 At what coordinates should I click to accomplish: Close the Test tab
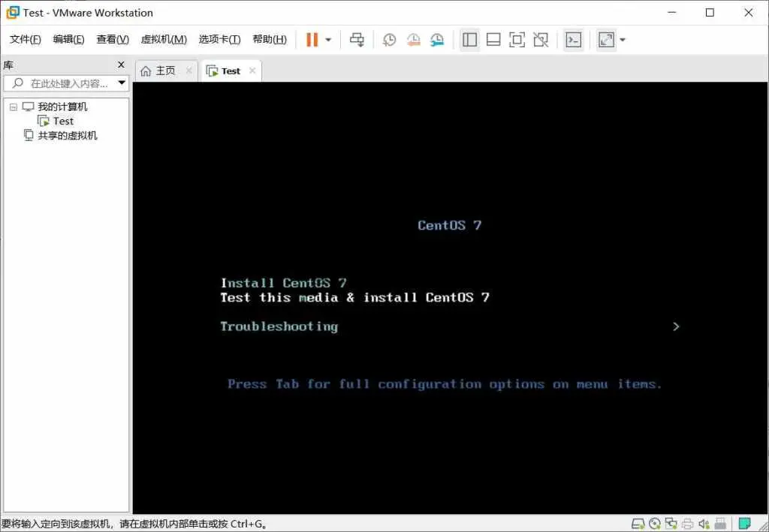coord(252,71)
